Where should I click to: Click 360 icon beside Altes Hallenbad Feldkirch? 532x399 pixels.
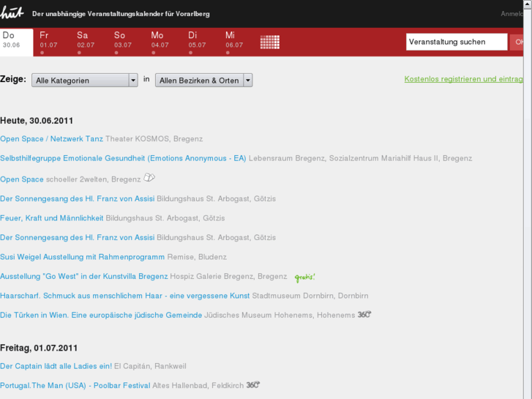click(x=253, y=385)
